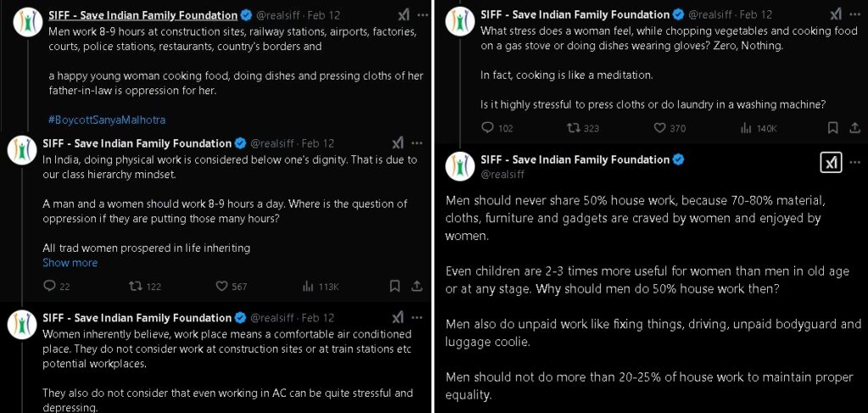View the 140K views count
This screenshot has width=868, height=413.
click(759, 128)
